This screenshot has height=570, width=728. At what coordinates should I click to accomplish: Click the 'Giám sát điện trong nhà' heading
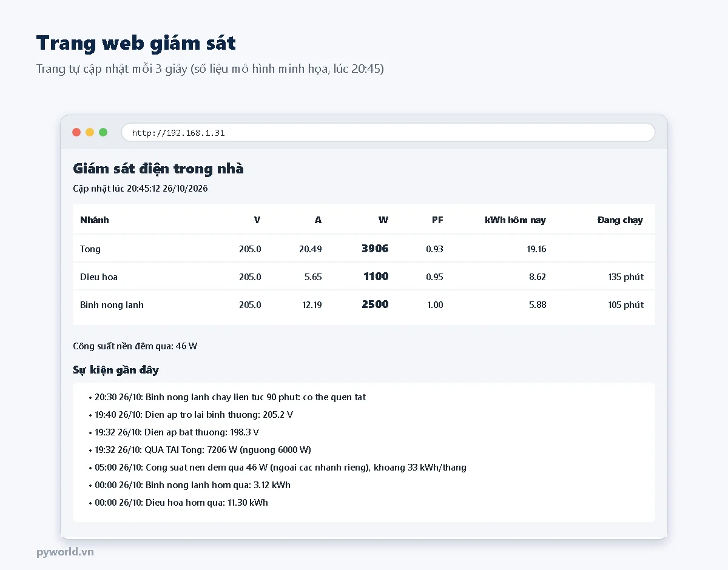click(x=158, y=169)
